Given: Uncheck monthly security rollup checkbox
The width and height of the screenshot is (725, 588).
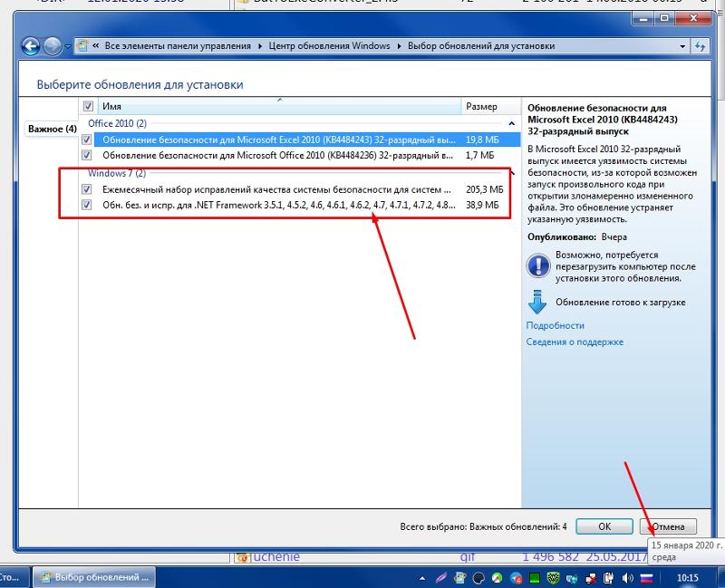Looking at the screenshot, I should 86,189.
